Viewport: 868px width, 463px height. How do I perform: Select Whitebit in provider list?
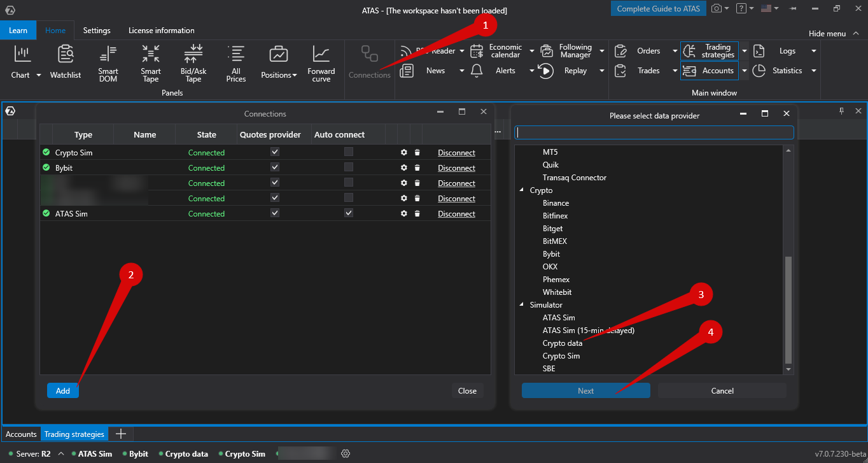[x=557, y=292]
